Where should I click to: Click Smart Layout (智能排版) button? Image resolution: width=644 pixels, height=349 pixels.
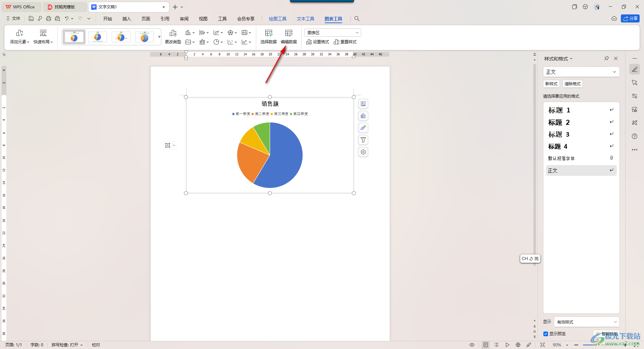click(606, 334)
